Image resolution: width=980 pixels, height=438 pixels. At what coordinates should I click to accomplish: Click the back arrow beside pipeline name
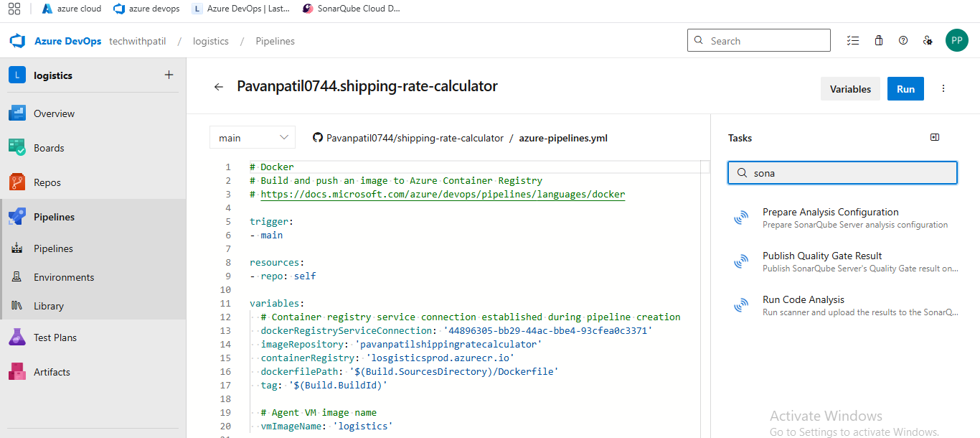[219, 87]
